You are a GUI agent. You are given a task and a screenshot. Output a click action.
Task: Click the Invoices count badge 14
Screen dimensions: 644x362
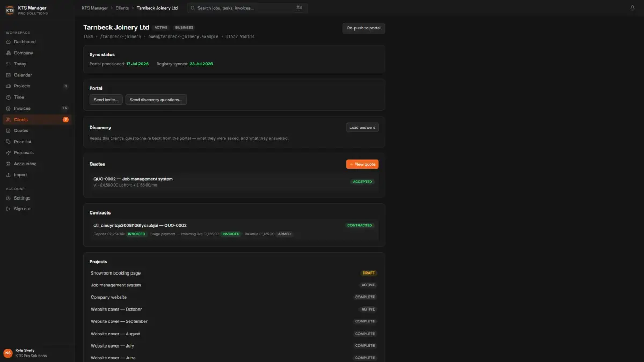tap(65, 108)
